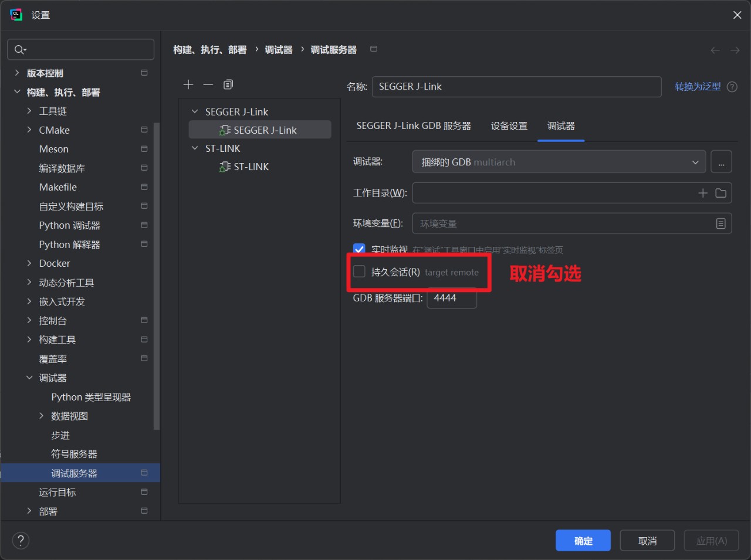The width and height of the screenshot is (751, 560).
Task: Expand the 嵌入式开发 node chevron
Action: click(29, 301)
